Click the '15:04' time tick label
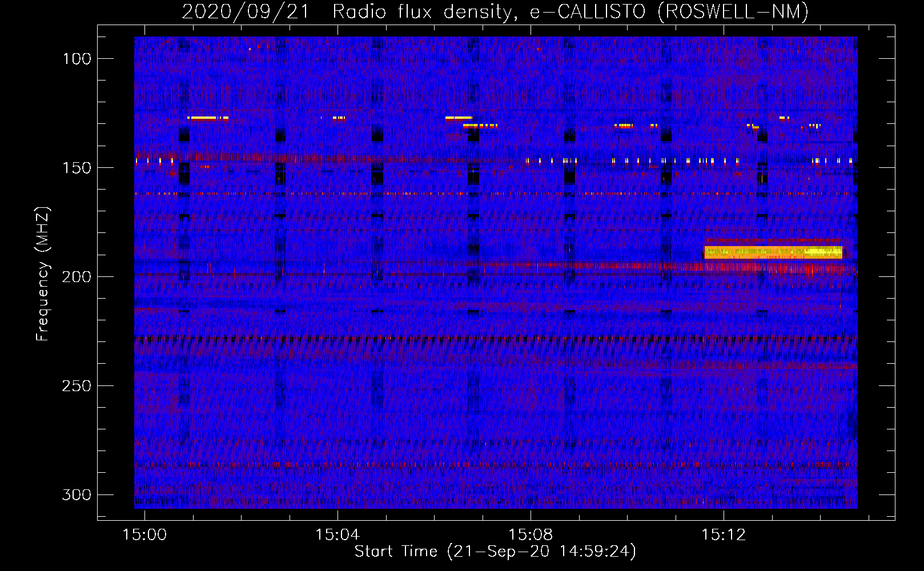 [x=338, y=535]
